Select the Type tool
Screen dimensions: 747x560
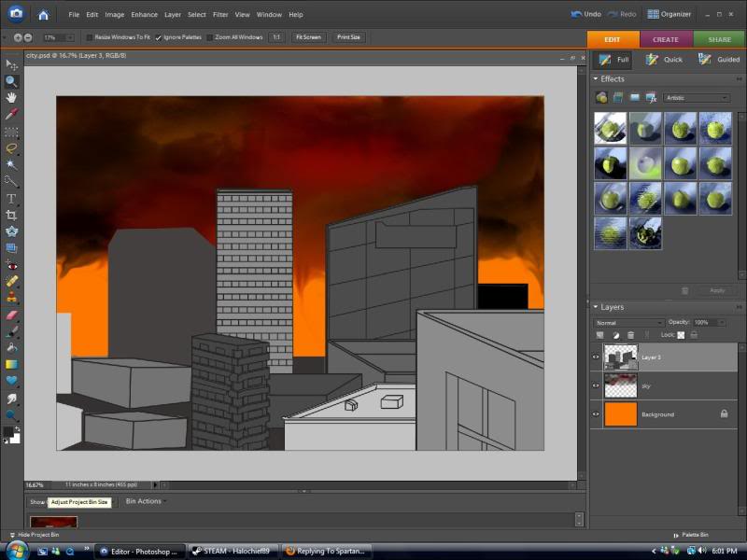click(11, 199)
